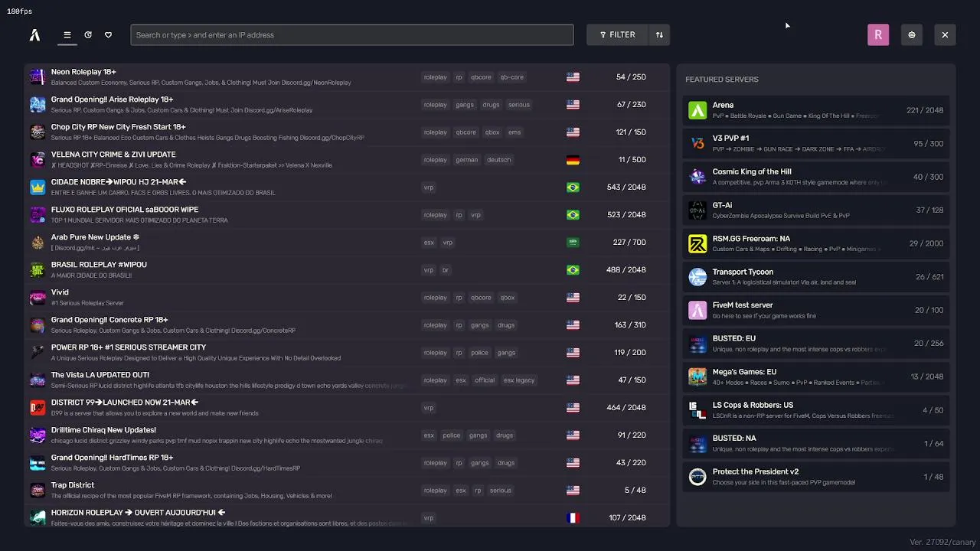Select the official tag on The Vista
Viewport: 980px width, 551px height.
(x=484, y=380)
